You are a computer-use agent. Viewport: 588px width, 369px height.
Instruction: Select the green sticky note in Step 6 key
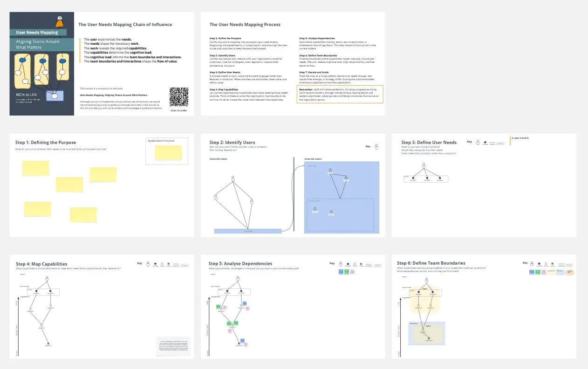point(538,272)
